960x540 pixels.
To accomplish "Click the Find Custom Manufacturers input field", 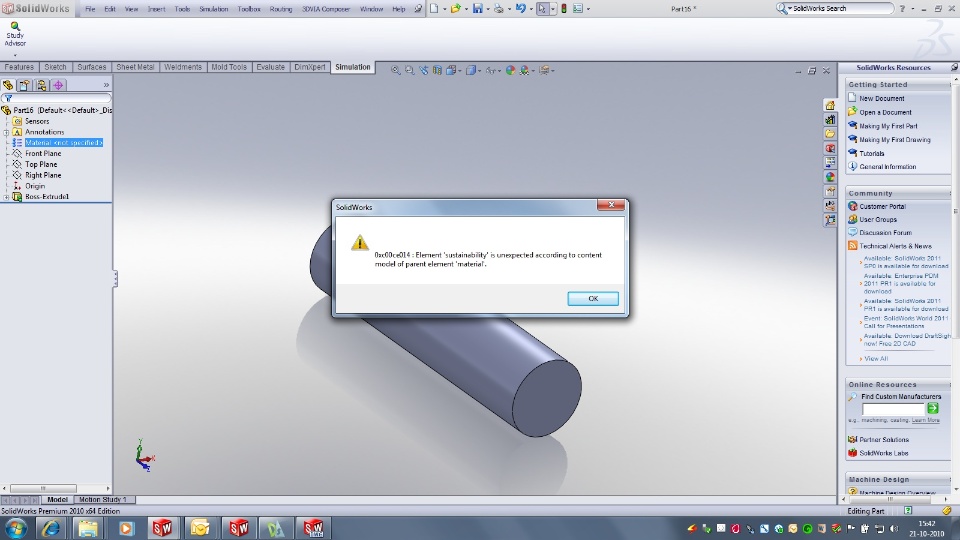I will click(893, 409).
